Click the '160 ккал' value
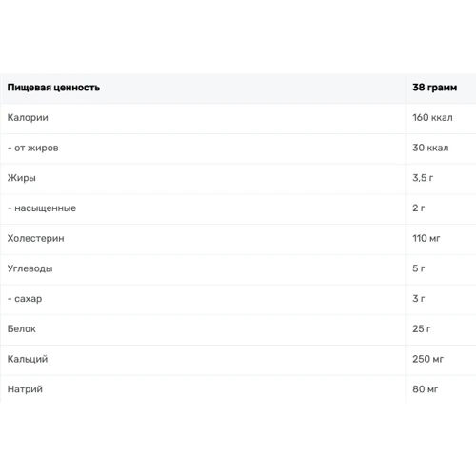 (432, 117)
